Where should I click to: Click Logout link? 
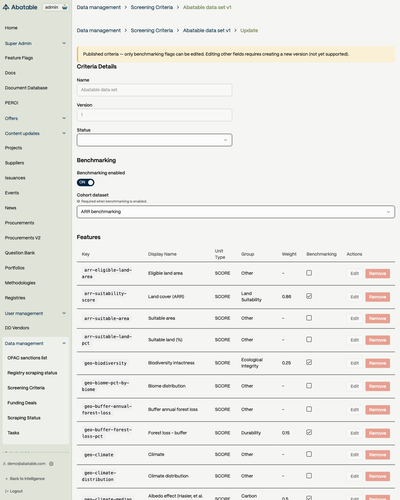(x=14, y=491)
